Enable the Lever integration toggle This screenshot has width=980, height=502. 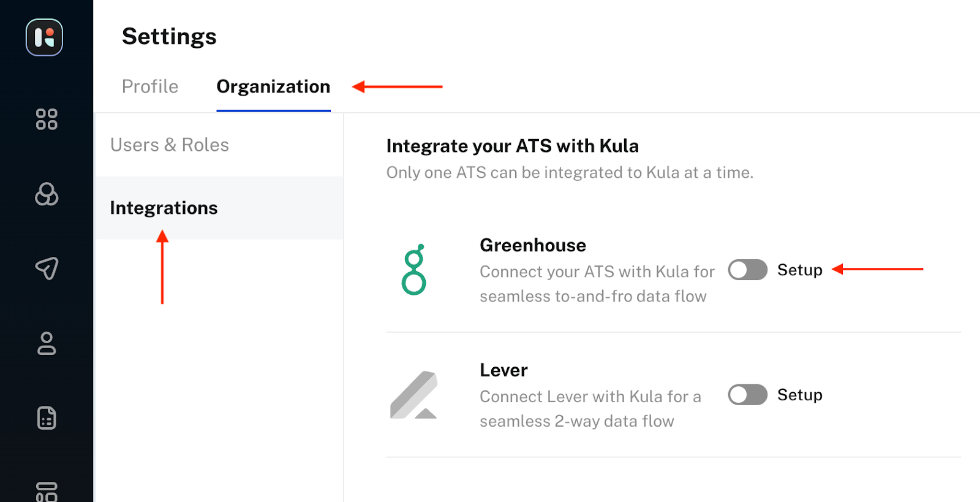(x=747, y=395)
